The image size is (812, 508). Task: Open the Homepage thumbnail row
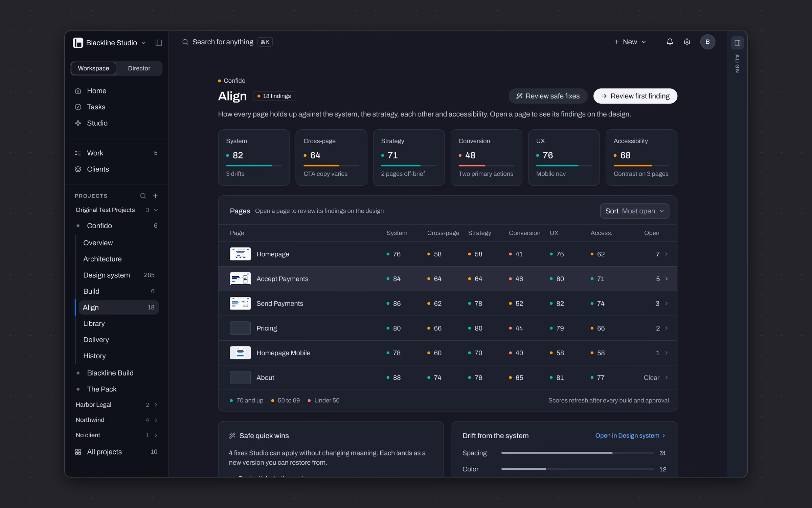point(448,254)
